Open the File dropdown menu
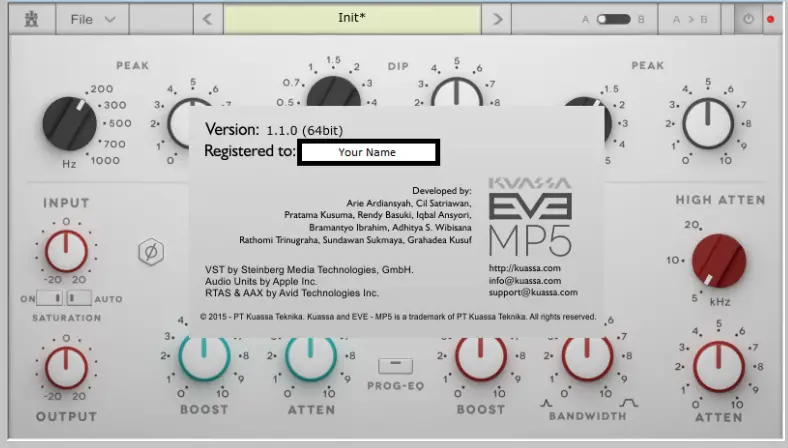This screenshot has height=448, width=788. (92, 20)
